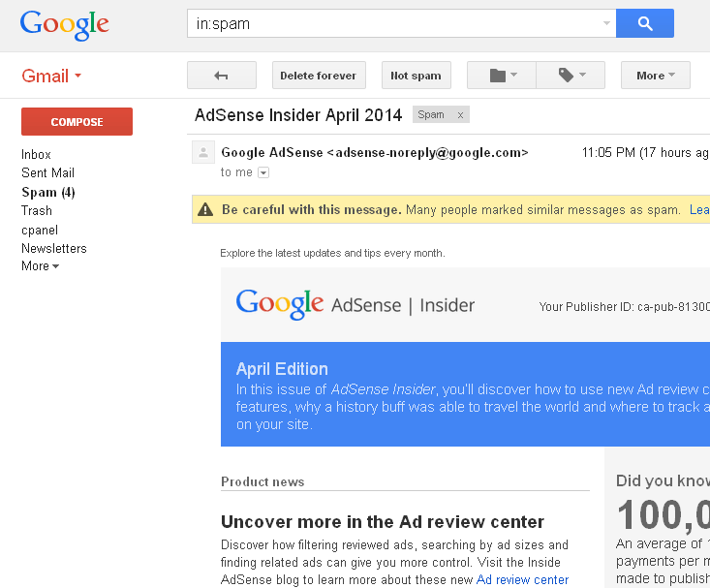Click sender name Google AdSense address
Screen dimensions: 710x588
[375, 153]
